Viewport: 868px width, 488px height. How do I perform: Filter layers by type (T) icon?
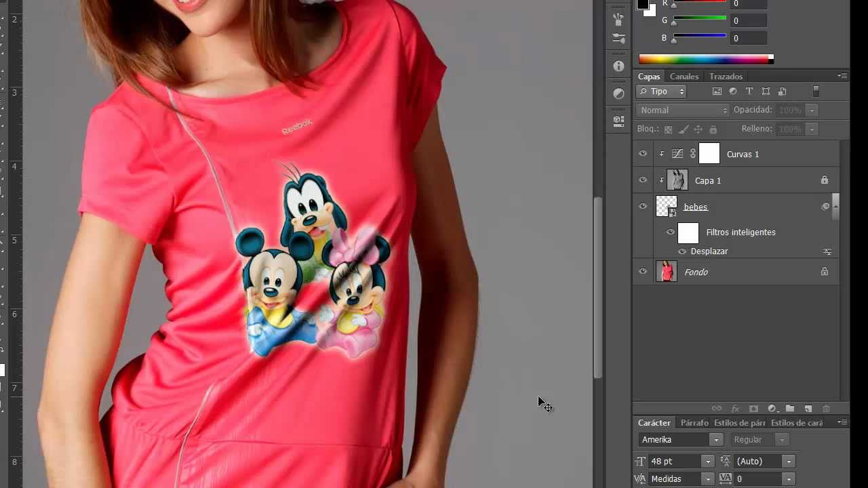pyautogui.click(x=749, y=91)
